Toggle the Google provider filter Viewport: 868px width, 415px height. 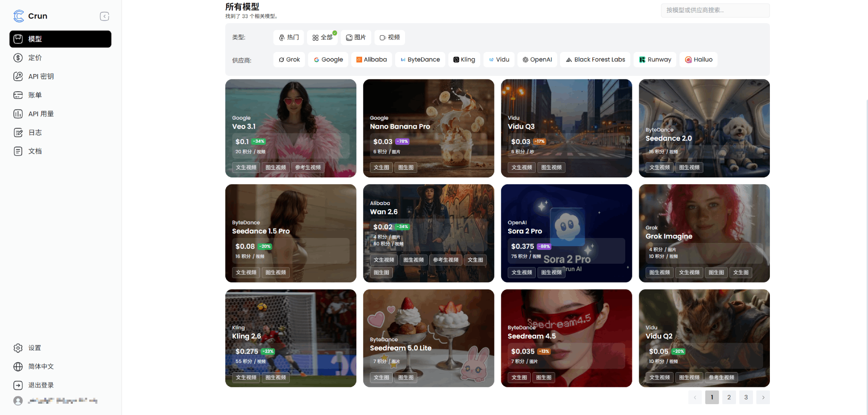point(328,60)
